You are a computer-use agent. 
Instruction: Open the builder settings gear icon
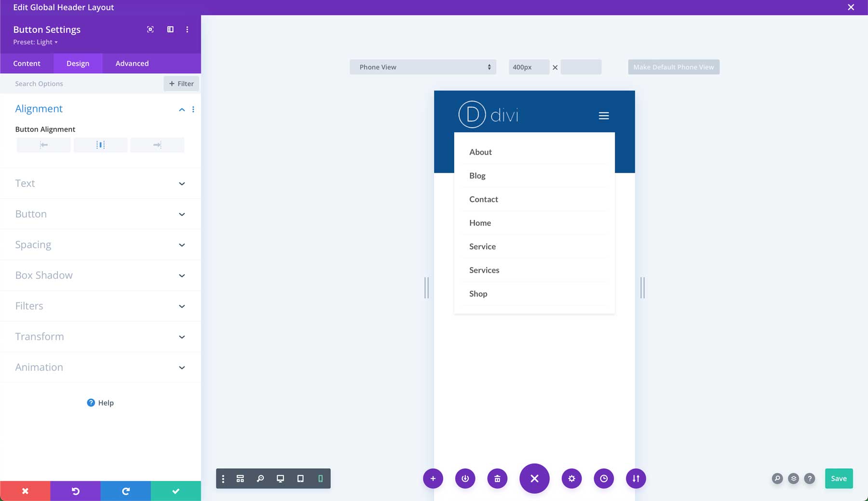coord(571,478)
